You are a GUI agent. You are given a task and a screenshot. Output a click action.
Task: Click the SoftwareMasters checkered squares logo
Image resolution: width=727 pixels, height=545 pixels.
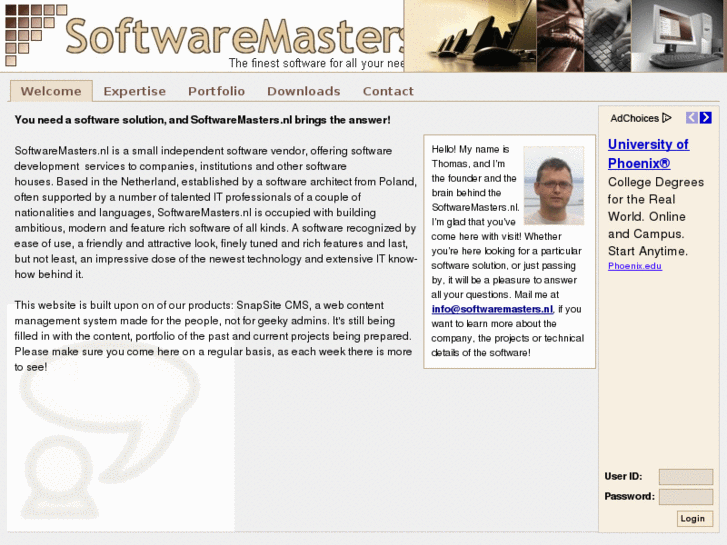coord(35,35)
